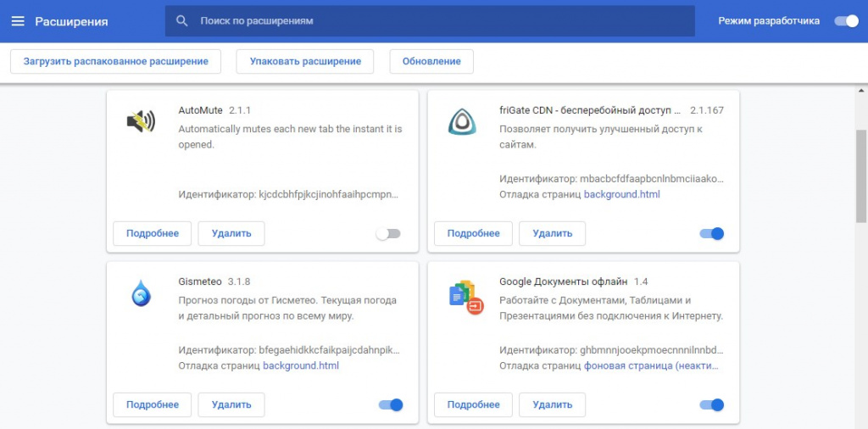868x429 pixels.
Task: Enable the AutoMute extension toggle
Action: [388, 233]
